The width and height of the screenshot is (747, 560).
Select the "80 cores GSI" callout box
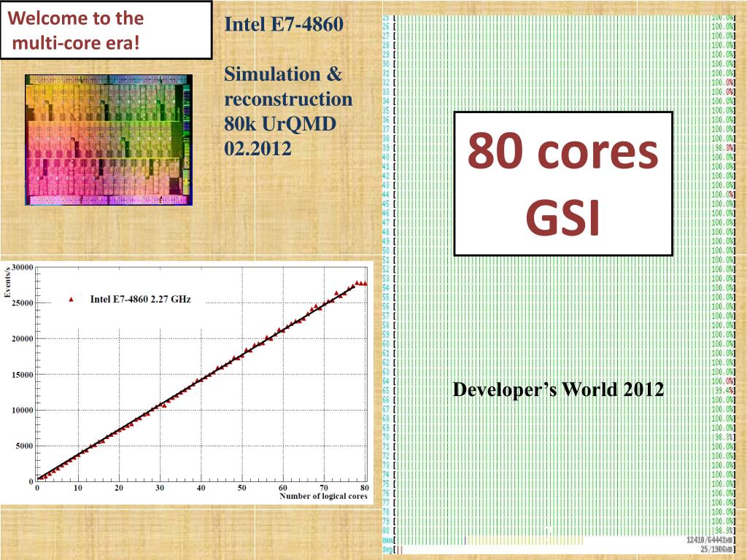tap(563, 184)
